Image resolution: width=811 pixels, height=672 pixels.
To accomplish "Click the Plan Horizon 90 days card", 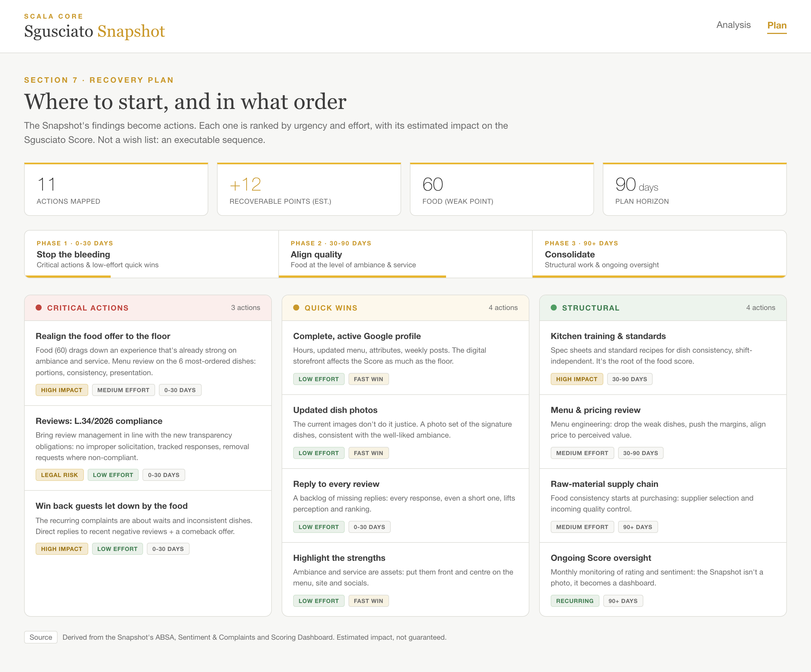I will (694, 189).
